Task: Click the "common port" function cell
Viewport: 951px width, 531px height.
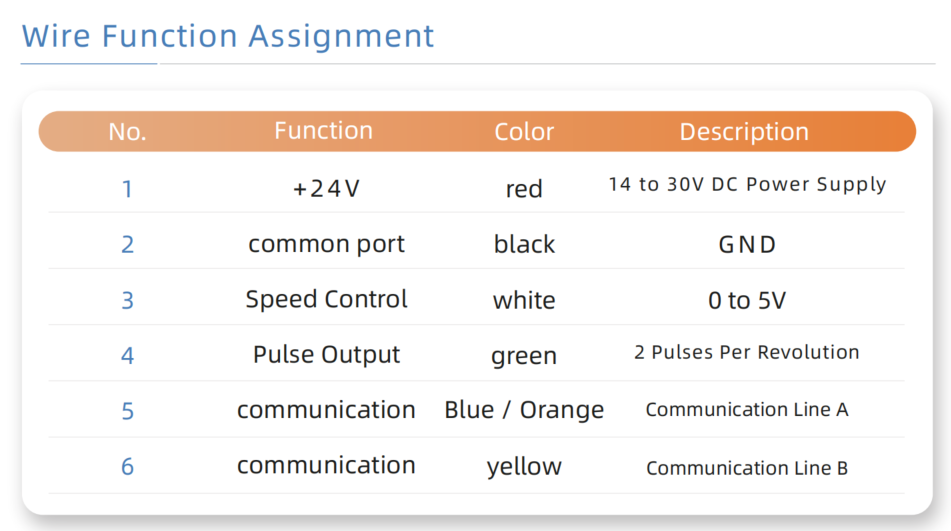Action: [x=326, y=244]
